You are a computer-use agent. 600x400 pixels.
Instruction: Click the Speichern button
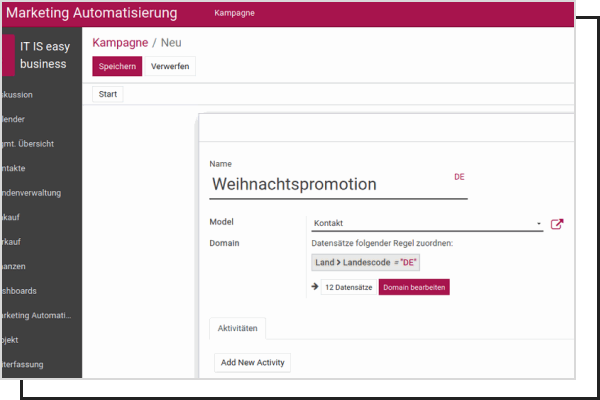pos(116,66)
